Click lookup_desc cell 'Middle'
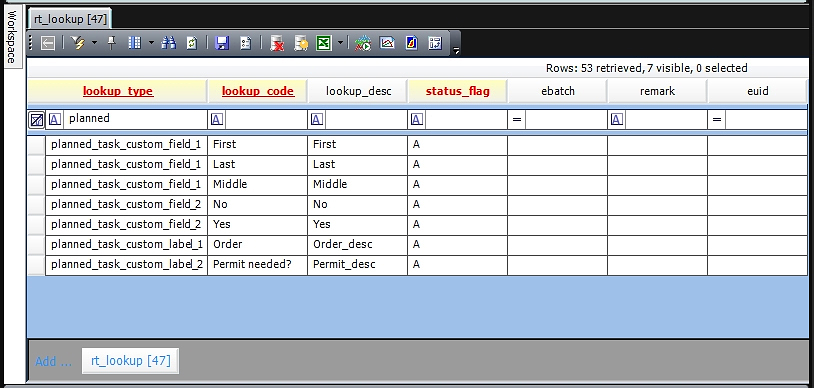 pyautogui.click(x=358, y=185)
